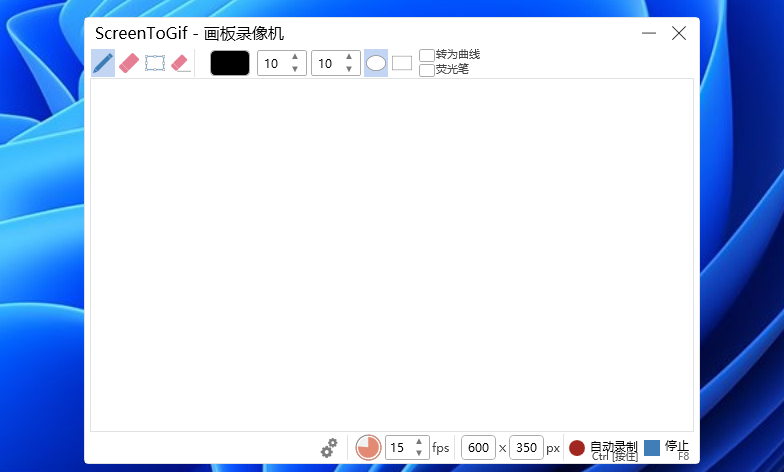Decrease first pen size with down arrow

click(295, 69)
